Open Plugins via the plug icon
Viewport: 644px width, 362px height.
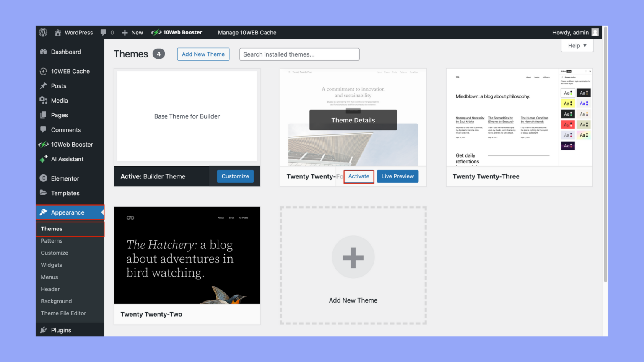[x=44, y=330]
